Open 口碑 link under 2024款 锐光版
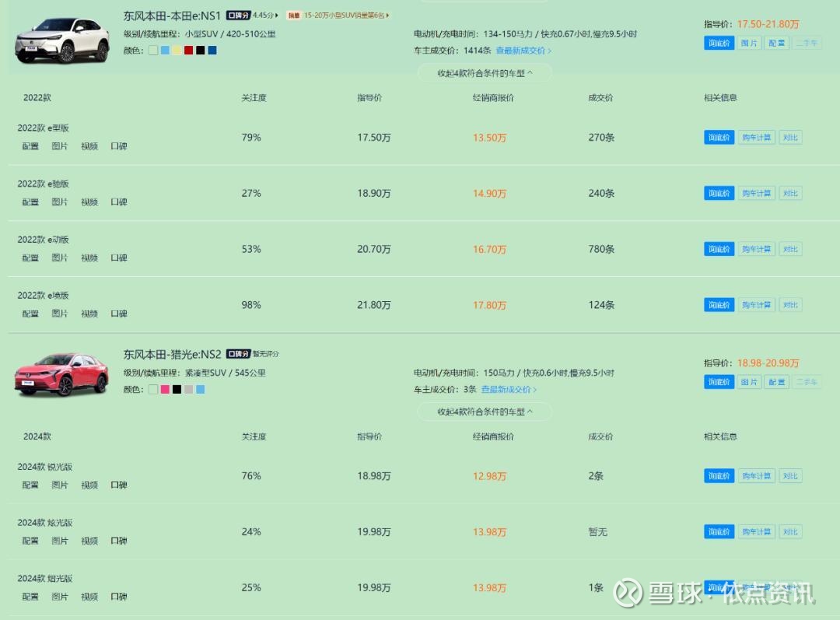The height and width of the screenshot is (620, 840). pyautogui.click(x=118, y=485)
